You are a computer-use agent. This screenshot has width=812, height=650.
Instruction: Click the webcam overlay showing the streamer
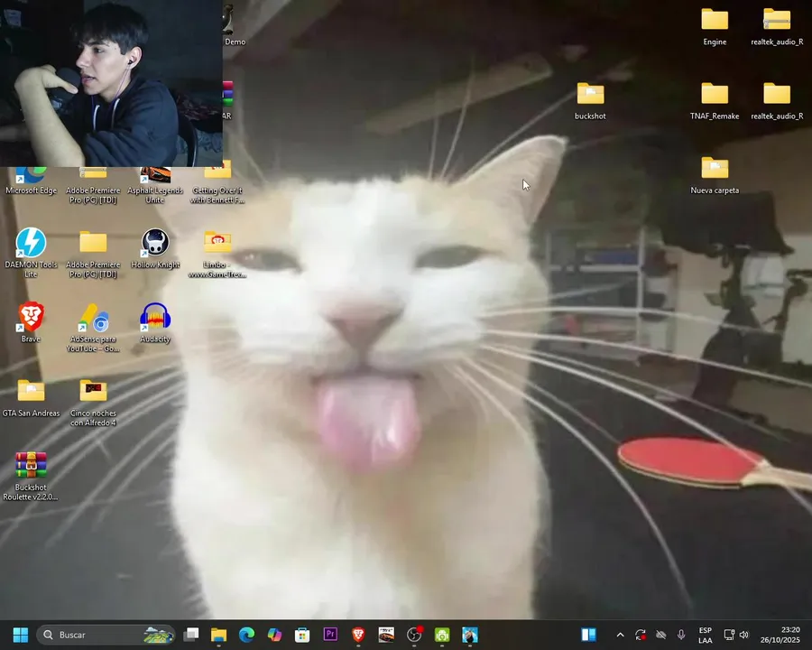click(x=111, y=83)
